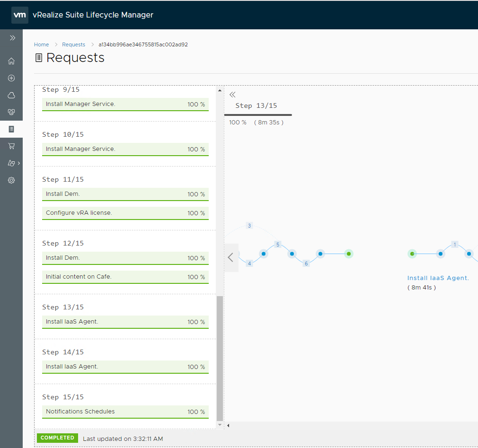Click the COMPLETED status badge
Viewport: 478px width, 448px height.
point(57,438)
